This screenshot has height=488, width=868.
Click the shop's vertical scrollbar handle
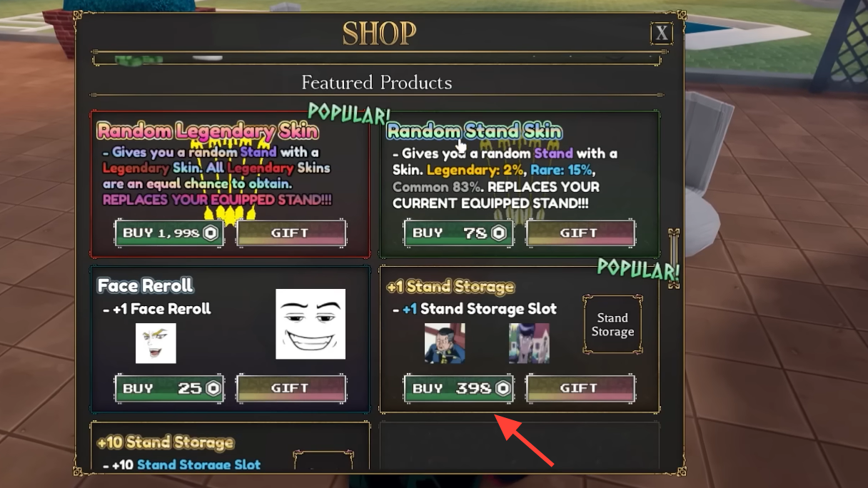(x=673, y=258)
